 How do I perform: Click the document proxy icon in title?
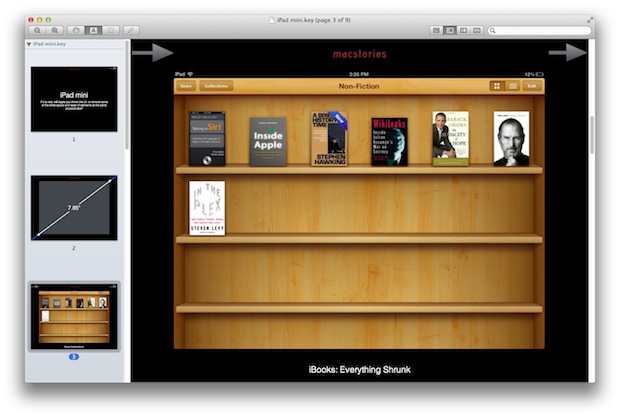[272, 20]
